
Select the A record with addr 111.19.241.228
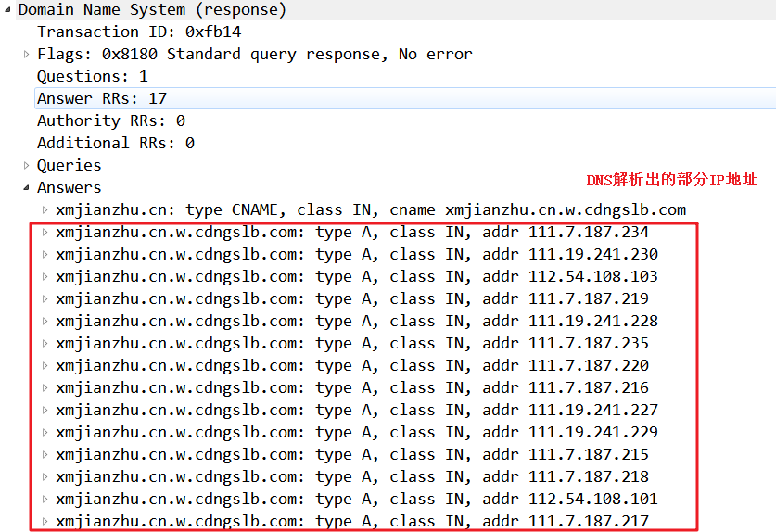(x=357, y=322)
